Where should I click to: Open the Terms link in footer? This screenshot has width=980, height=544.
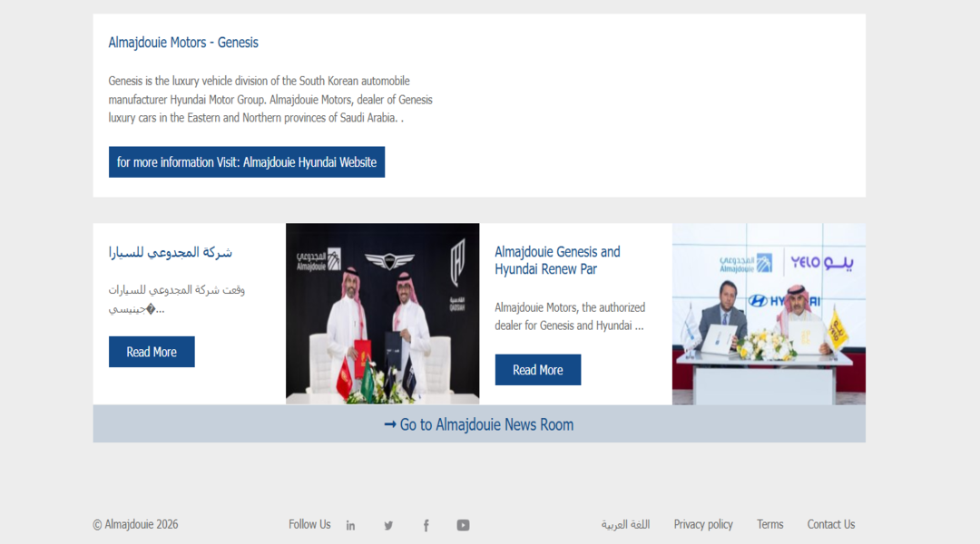tap(770, 525)
